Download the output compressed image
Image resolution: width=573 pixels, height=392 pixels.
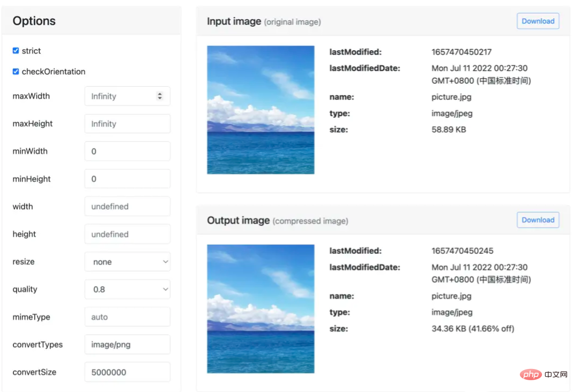coord(538,220)
